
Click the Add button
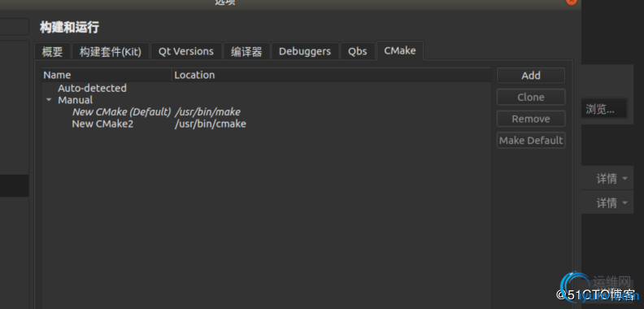(x=531, y=76)
